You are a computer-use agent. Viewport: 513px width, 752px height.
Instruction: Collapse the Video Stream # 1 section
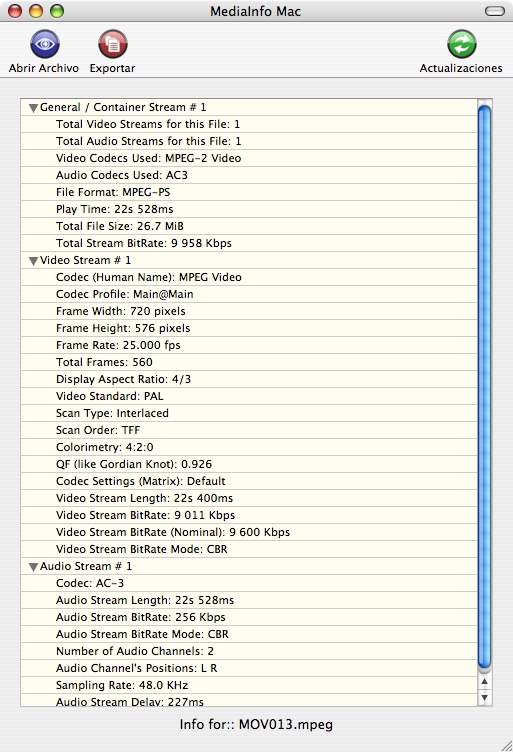pyautogui.click(x=33, y=261)
